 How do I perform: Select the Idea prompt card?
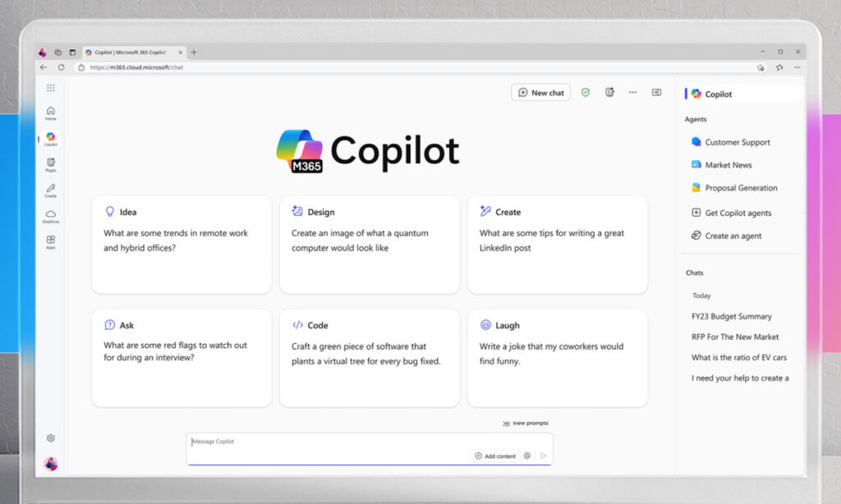[x=182, y=245]
